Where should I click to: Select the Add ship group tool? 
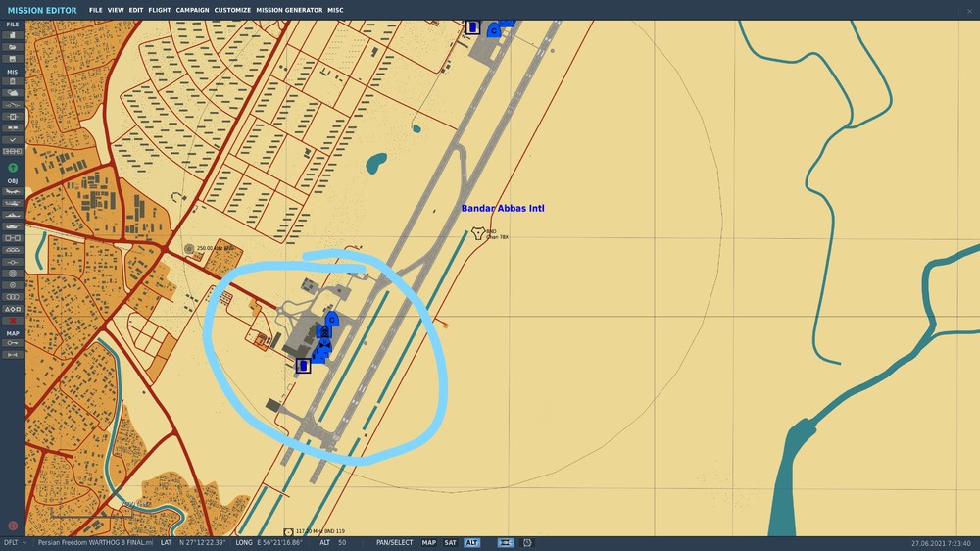(13, 215)
